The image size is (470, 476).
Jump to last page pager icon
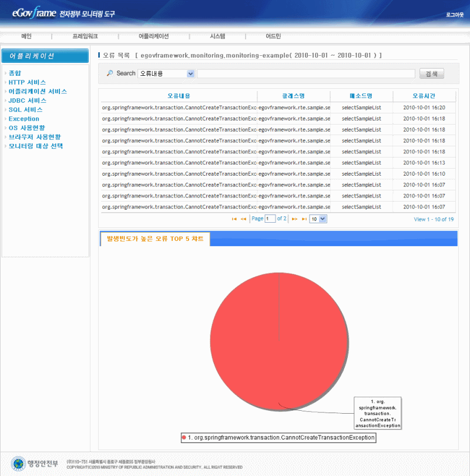pos(304,219)
